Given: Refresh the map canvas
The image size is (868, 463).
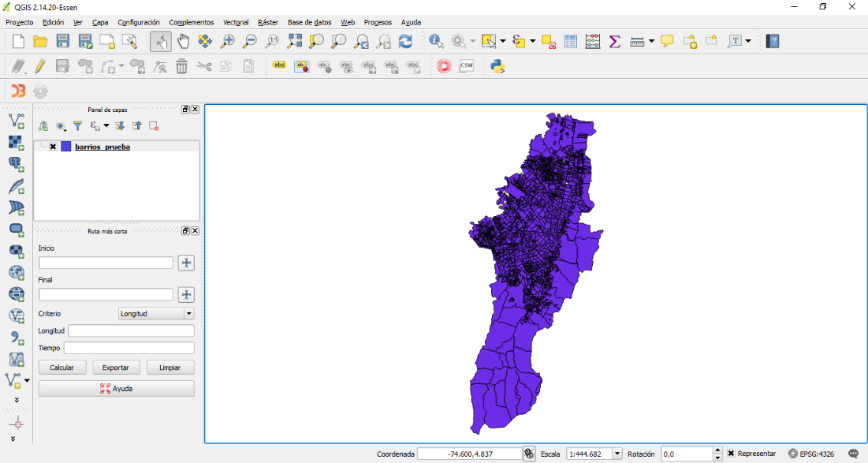Looking at the screenshot, I should point(405,41).
